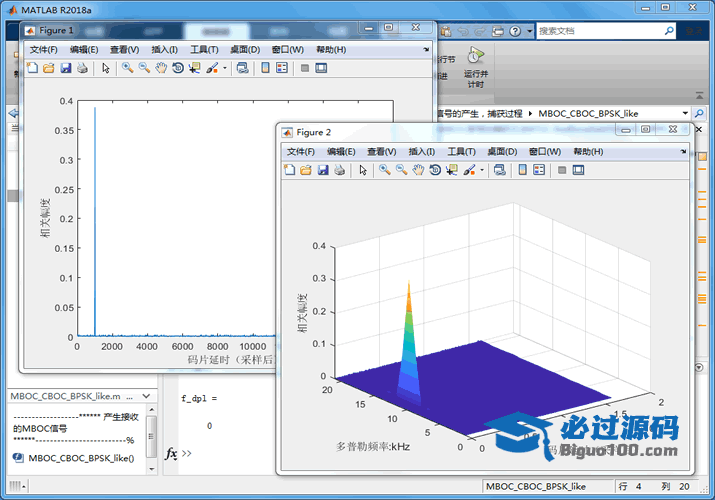The image size is (715, 500).
Task: Select the Edit Plot arrow in Figure 2
Action: click(363, 170)
